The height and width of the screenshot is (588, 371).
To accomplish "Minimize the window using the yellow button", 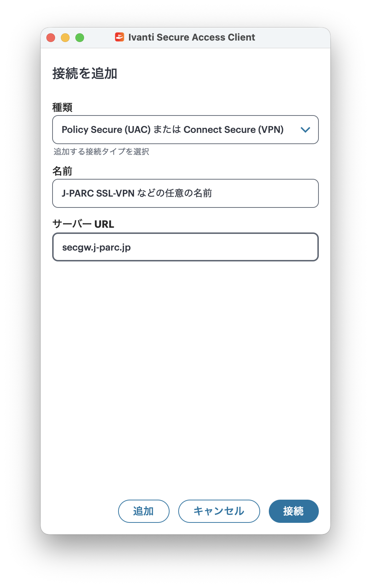I will tap(65, 38).
